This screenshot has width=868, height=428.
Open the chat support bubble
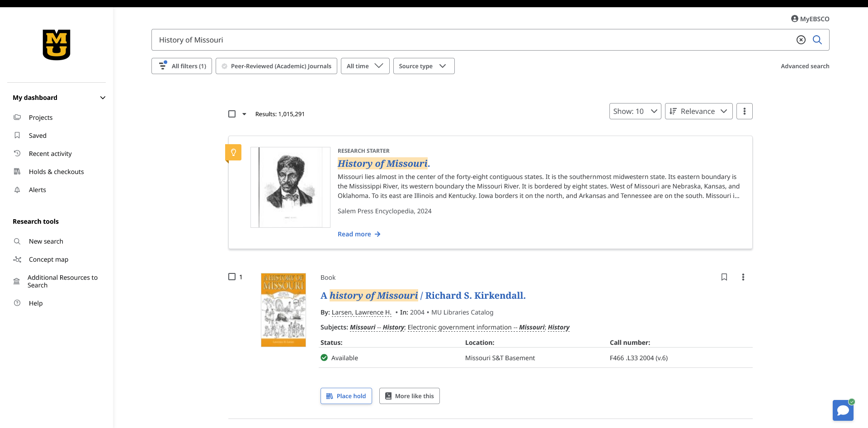(843, 410)
